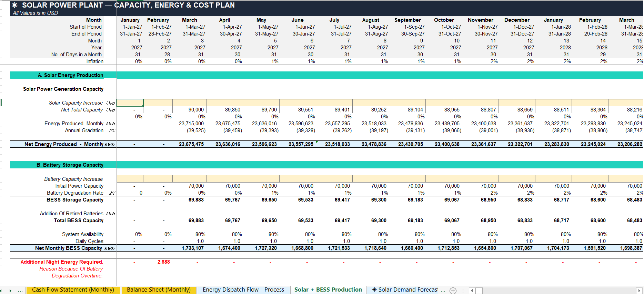Select the empty Solar Capacity Increase January cell
644x294 pixels.
[130, 102]
